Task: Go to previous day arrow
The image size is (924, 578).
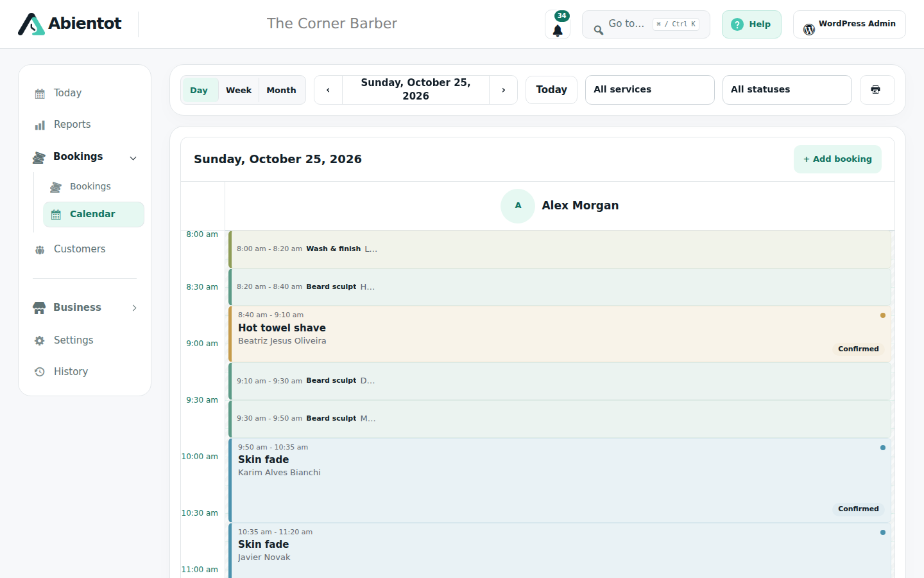Action: (329, 90)
